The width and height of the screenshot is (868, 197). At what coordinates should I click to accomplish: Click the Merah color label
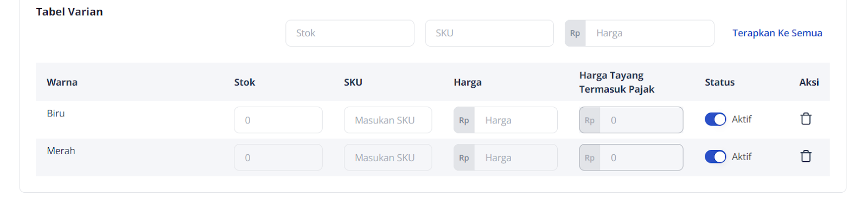coord(61,150)
